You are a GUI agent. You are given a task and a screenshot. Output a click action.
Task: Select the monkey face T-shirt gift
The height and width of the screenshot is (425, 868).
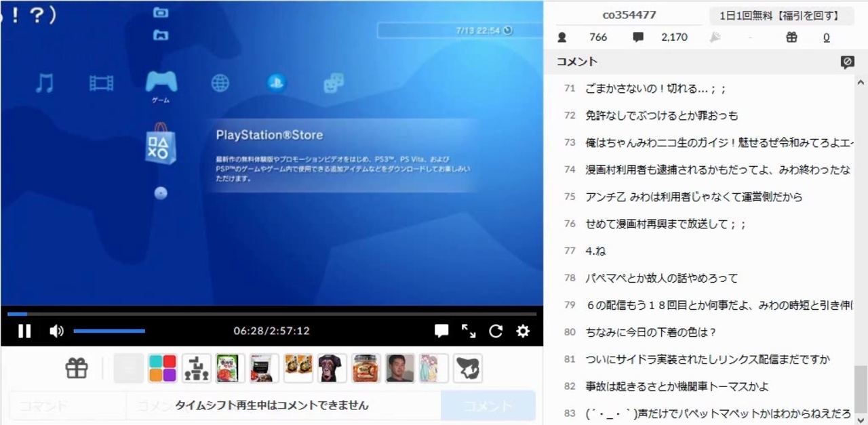(x=332, y=368)
